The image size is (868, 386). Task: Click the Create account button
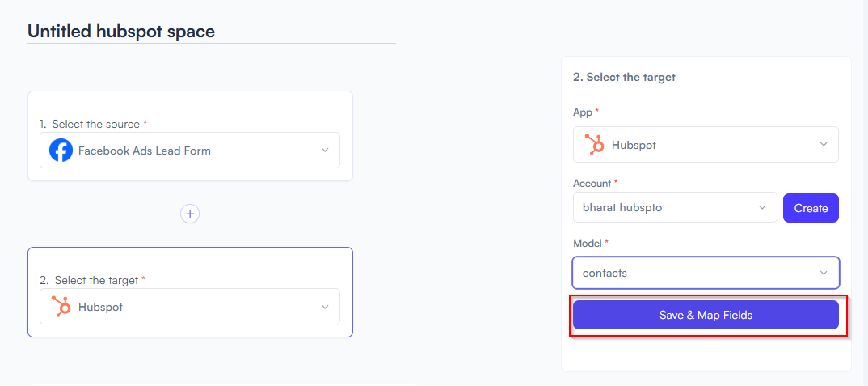[x=811, y=208]
